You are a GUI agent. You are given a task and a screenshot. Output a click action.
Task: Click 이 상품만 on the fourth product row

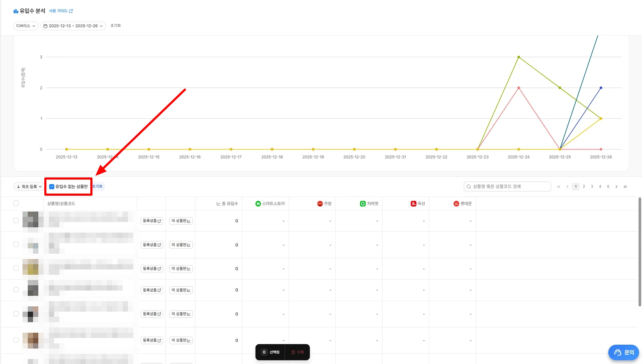pyautogui.click(x=181, y=290)
